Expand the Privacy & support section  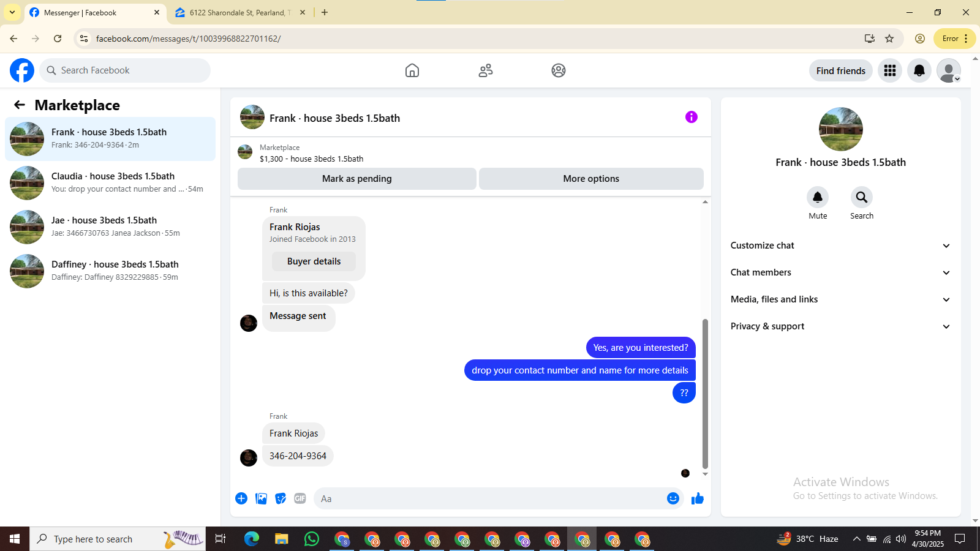840,326
